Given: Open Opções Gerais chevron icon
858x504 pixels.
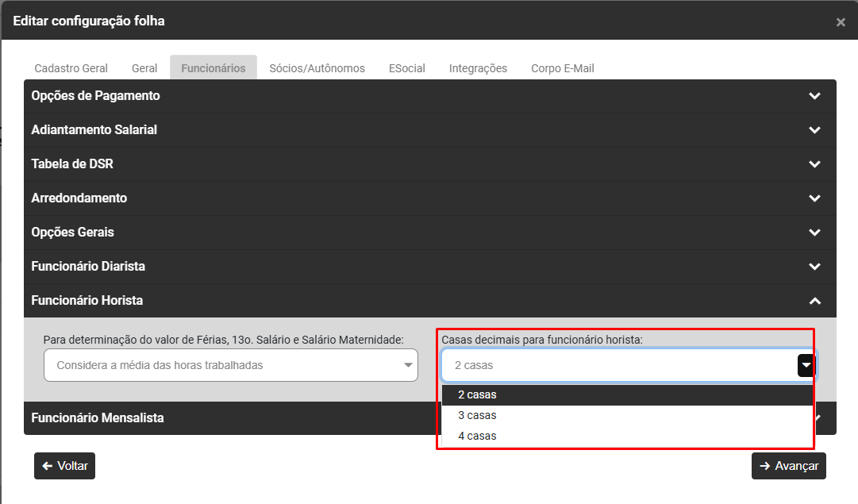Looking at the screenshot, I should tap(814, 233).
